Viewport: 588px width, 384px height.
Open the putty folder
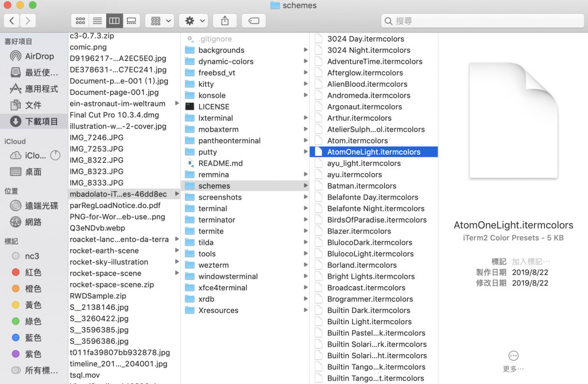point(246,152)
